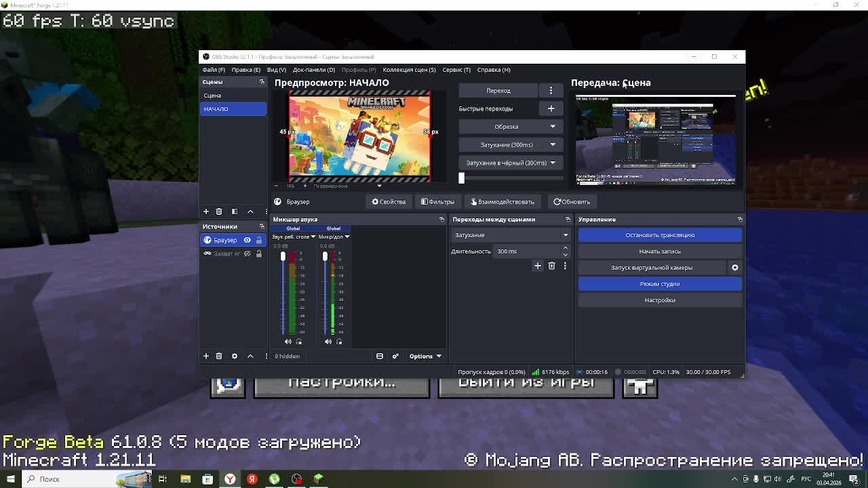This screenshot has width=868, height=488.
Task: Click the Длительность 300 ms input field
Action: point(527,251)
